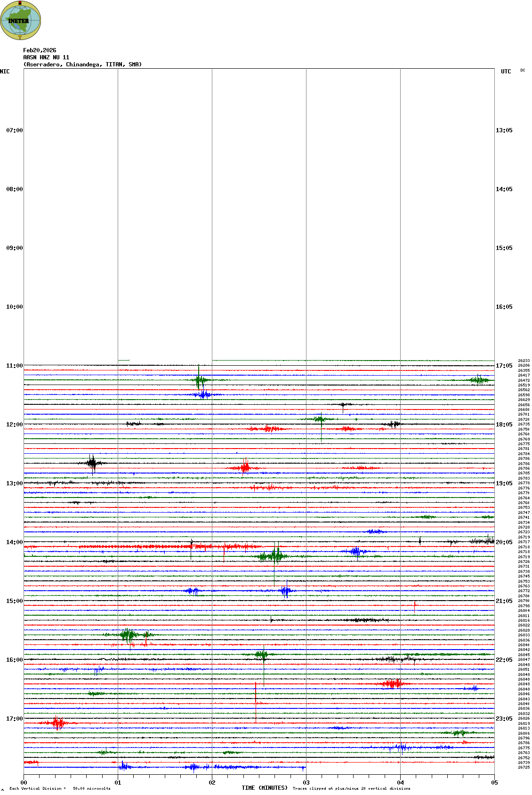Click the AASN HNZ NU 11 station code
This screenshot has width=532, height=795.
pos(46,57)
